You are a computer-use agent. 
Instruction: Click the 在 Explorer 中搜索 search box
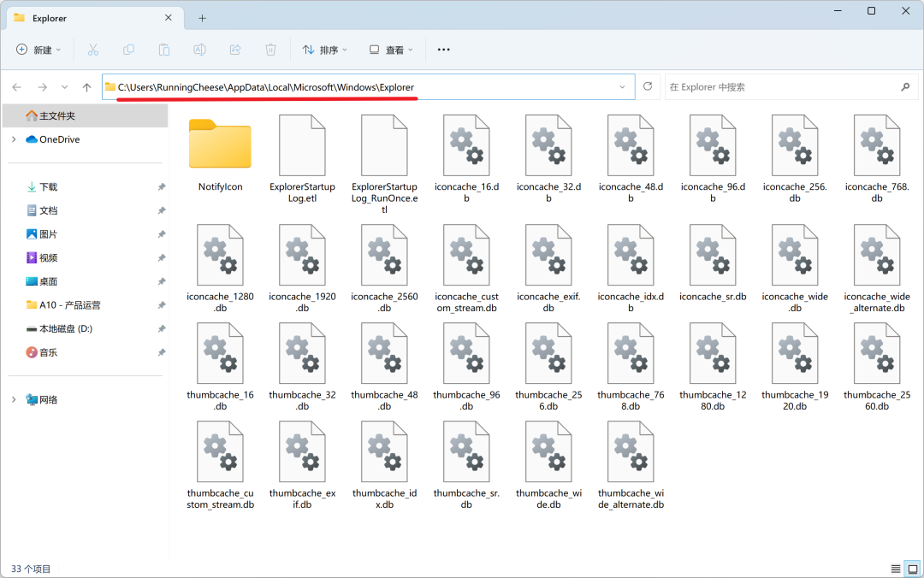click(x=791, y=87)
